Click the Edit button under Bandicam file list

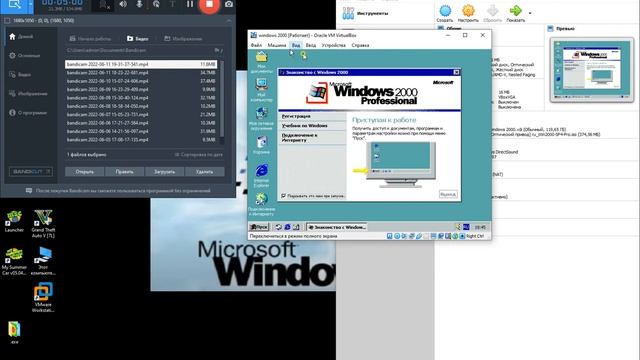(124, 172)
